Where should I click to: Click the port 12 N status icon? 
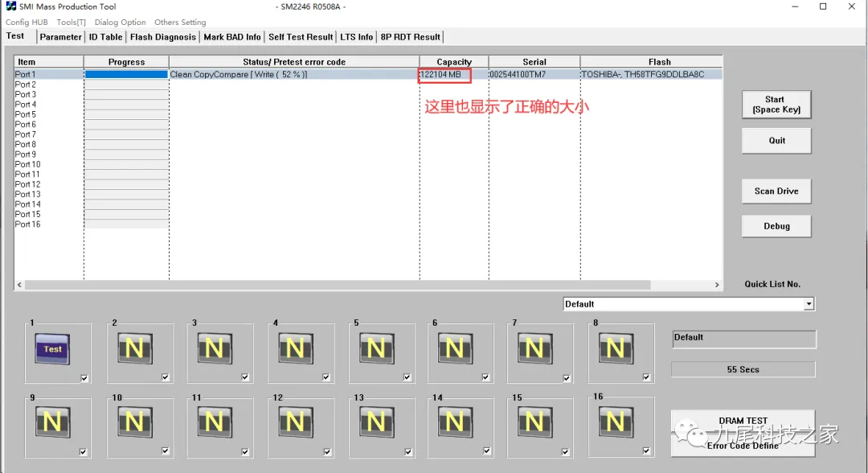coord(295,422)
